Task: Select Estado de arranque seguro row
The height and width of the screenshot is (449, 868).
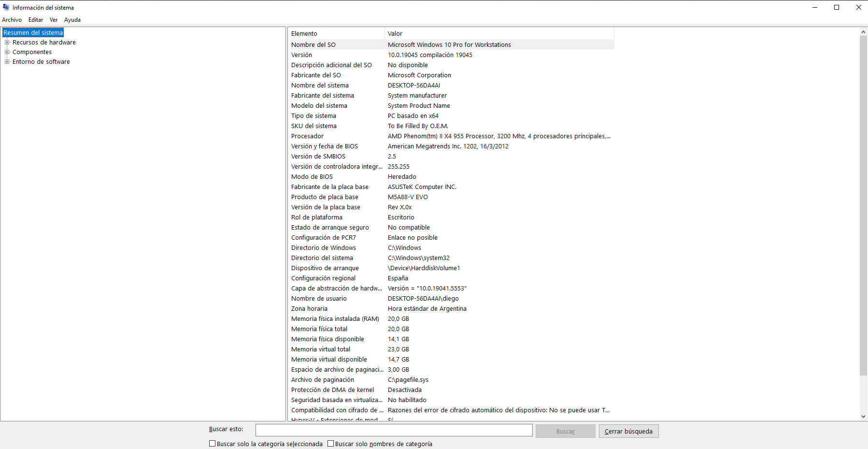Action: click(451, 227)
